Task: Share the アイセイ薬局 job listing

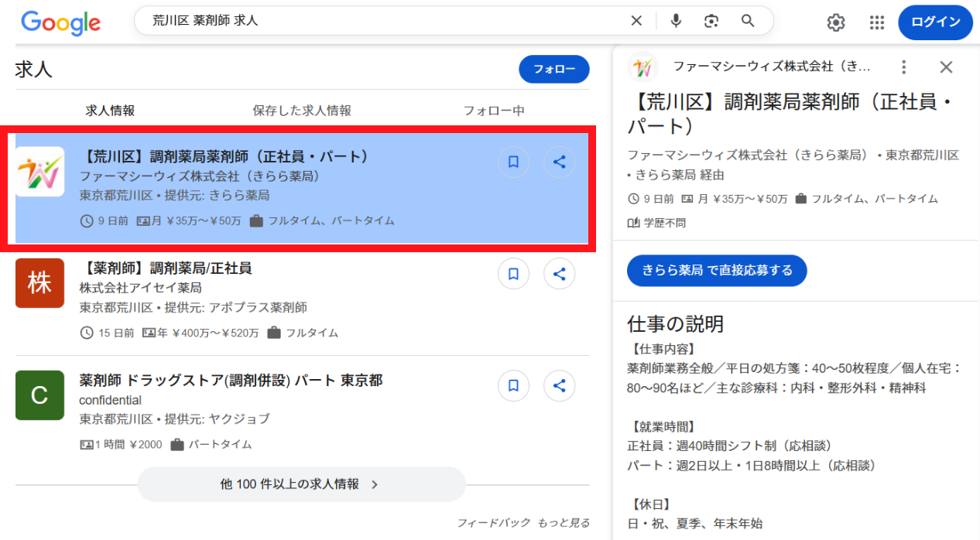Action: click(560, 274)
